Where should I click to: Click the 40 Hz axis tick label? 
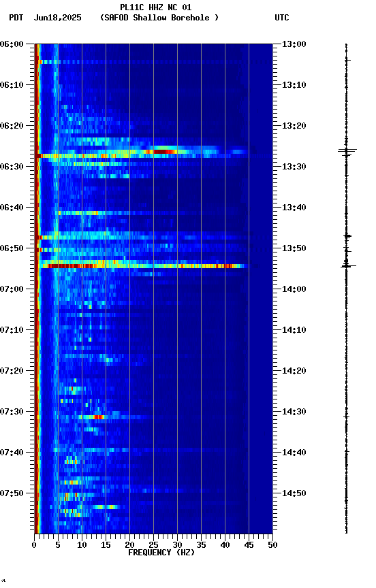225,545
